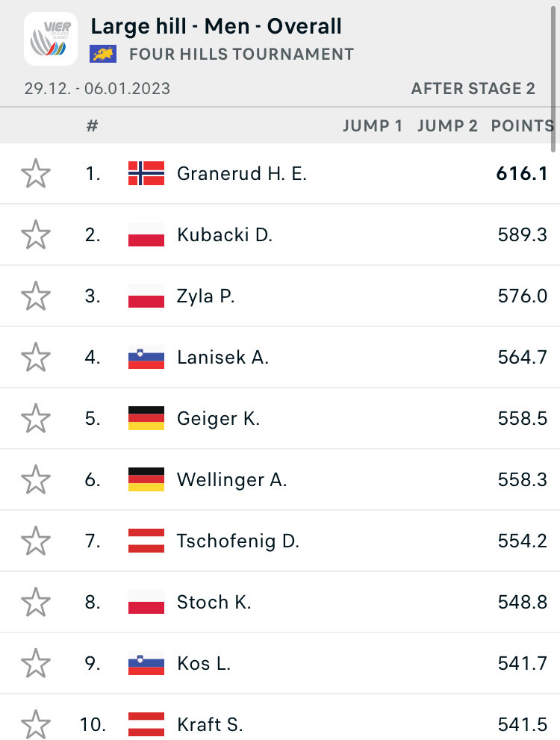Open FOUR HILLS TOURNAMENT link

241,55
